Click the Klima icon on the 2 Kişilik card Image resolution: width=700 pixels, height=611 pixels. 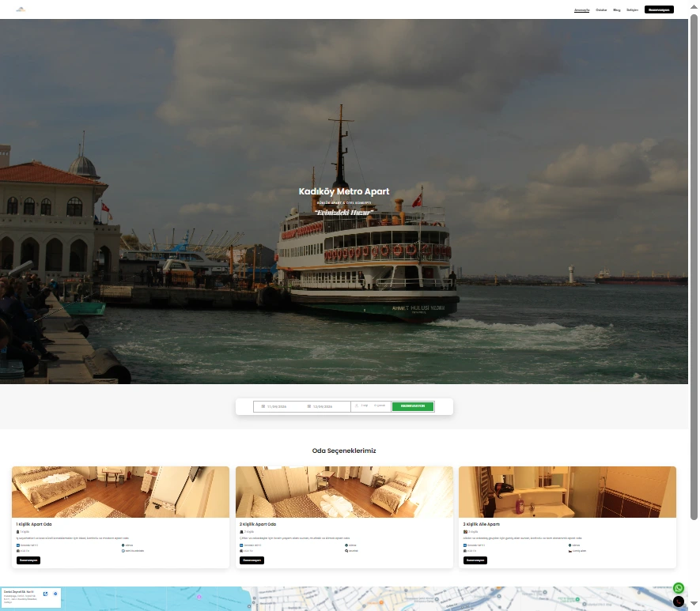[x=346, y=545]
